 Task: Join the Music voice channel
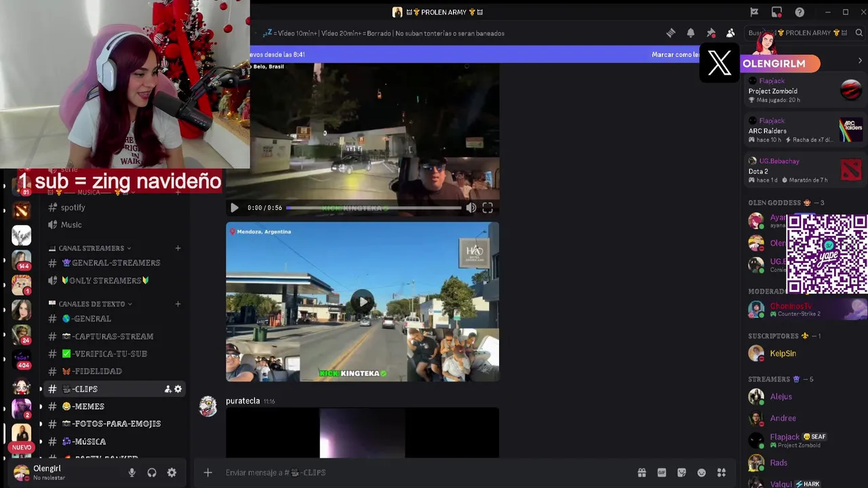(x=113, y=225)
